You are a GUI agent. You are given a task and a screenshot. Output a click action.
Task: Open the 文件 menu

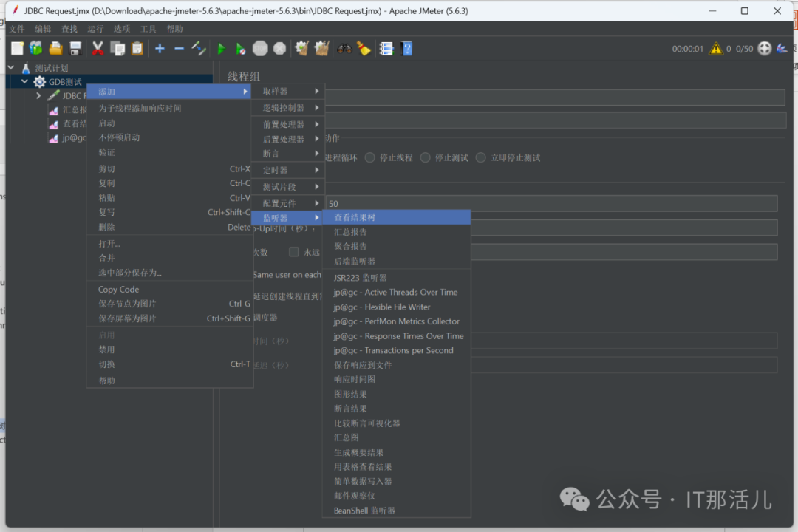pos(17,29)
